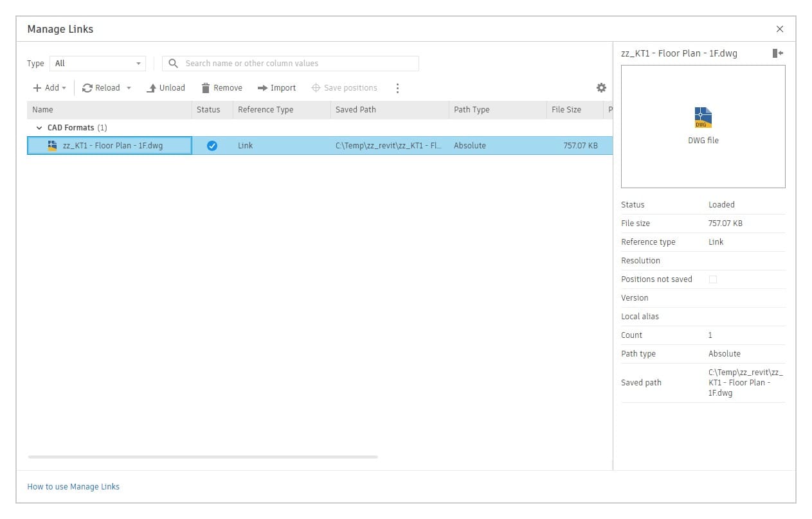This screenshot has height=519, width=812.
Task: Click the Link reference type cell
Action: [x=282, y=146]
